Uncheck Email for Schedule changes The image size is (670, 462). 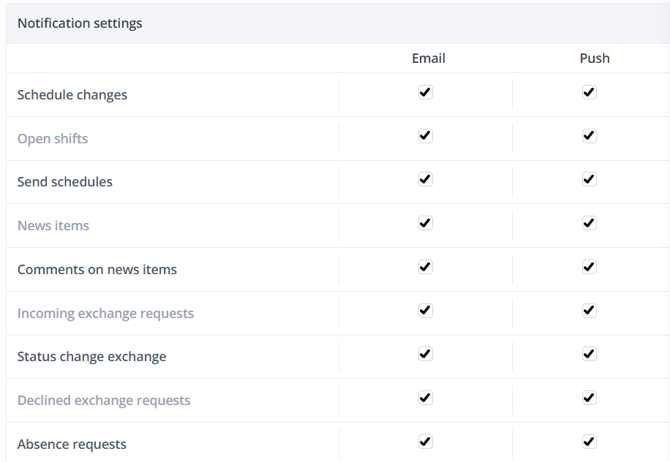(x=425, y=92)
